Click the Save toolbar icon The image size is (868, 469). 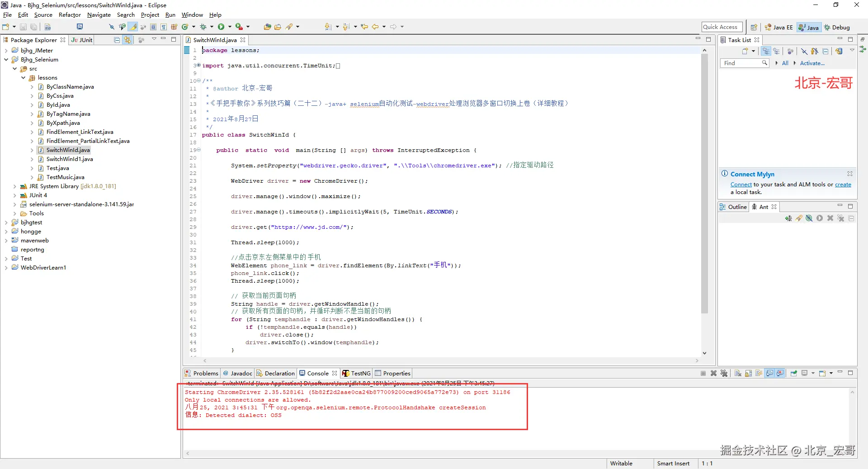click(23, 27)
